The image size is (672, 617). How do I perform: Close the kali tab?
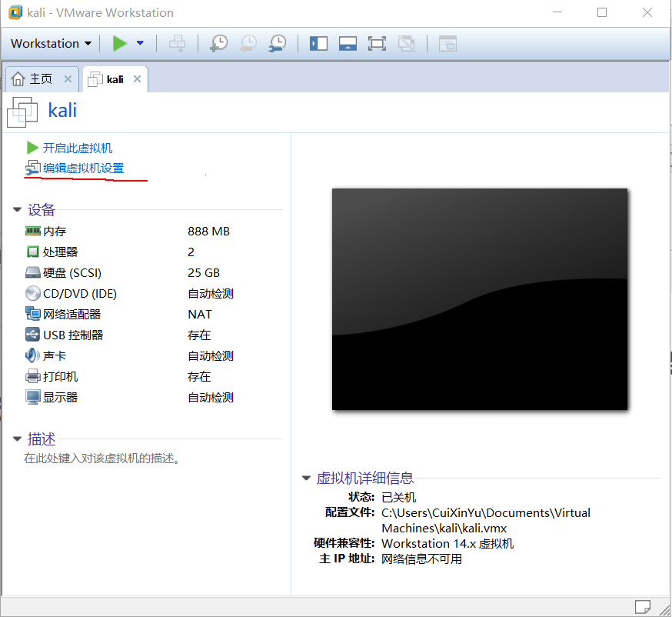(137, 79)
